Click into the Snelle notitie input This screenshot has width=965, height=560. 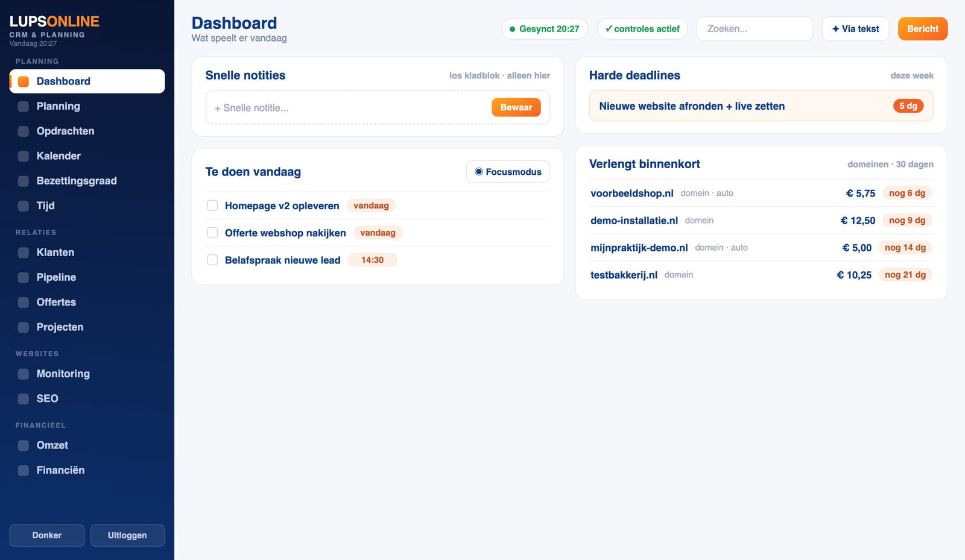pyautogui.click(x=350, y=108)
